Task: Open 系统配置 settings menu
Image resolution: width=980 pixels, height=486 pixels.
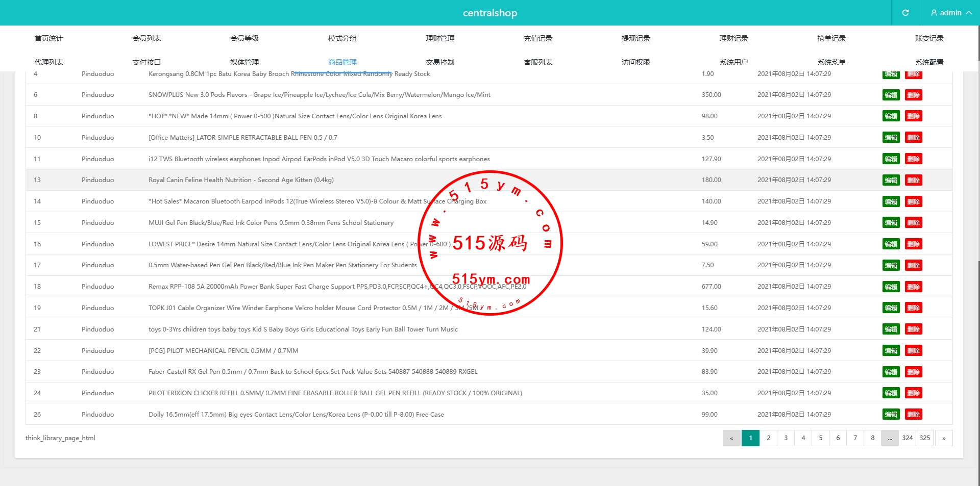Action: click(929, 62)
